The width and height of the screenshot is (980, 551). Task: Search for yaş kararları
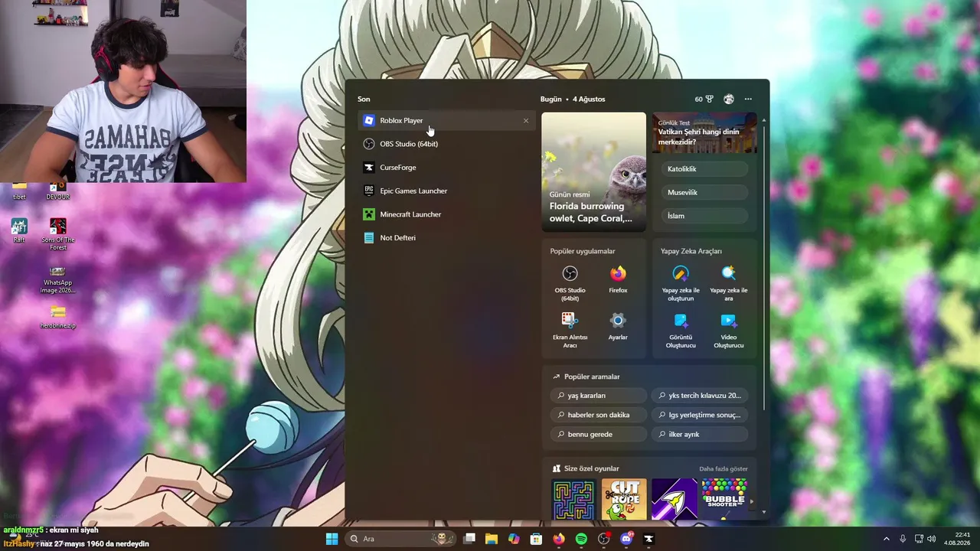point(599,396)
